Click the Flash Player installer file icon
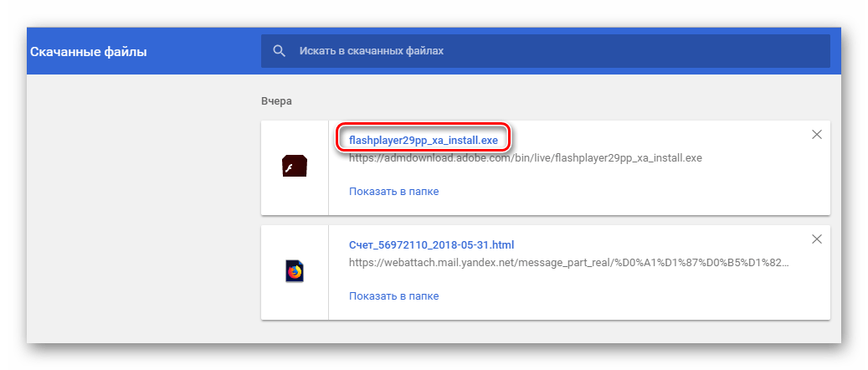 pos(295,167)
